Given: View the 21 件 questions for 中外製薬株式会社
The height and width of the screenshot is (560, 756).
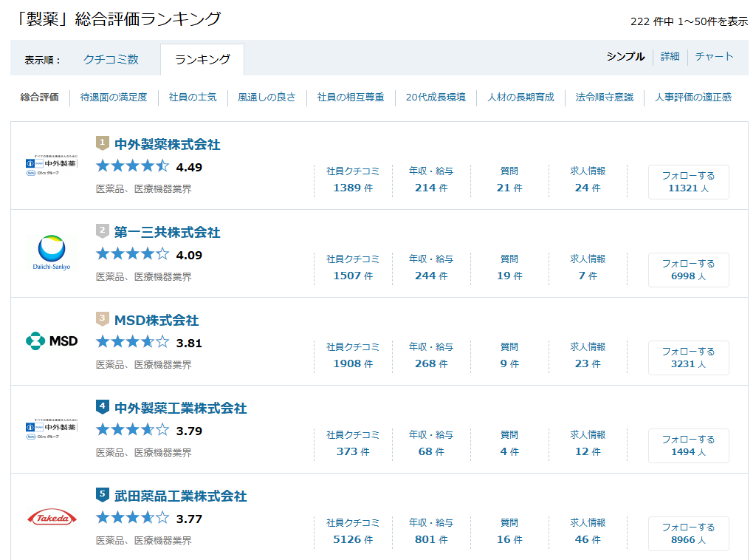Looking at the screenshot, I should [x=509, y=188].
